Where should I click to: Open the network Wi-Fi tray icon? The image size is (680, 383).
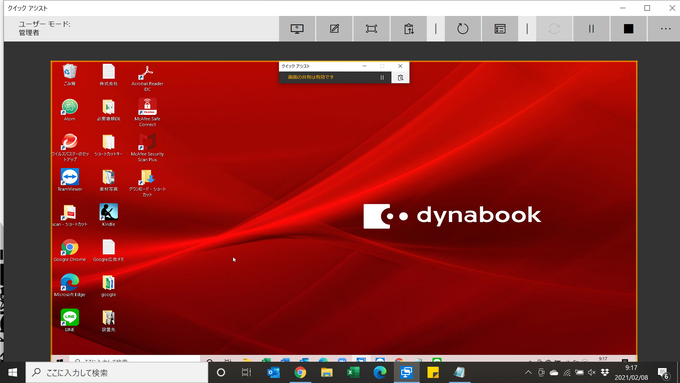coord(567,373)
